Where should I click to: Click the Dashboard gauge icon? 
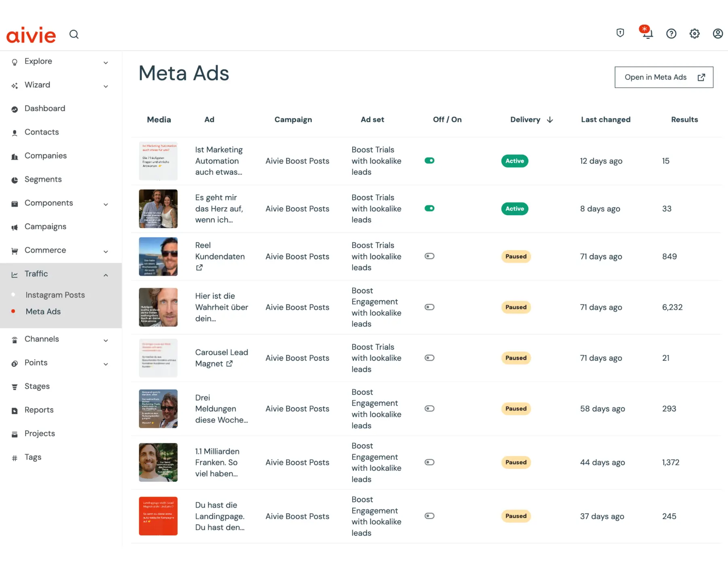click(x=15, y=109)
